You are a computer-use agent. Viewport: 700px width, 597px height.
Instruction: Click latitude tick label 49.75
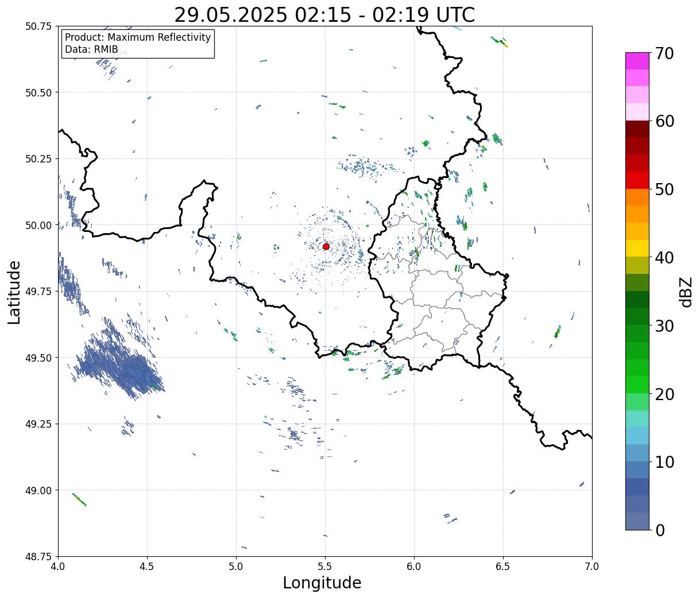click(x=38, y=292)
